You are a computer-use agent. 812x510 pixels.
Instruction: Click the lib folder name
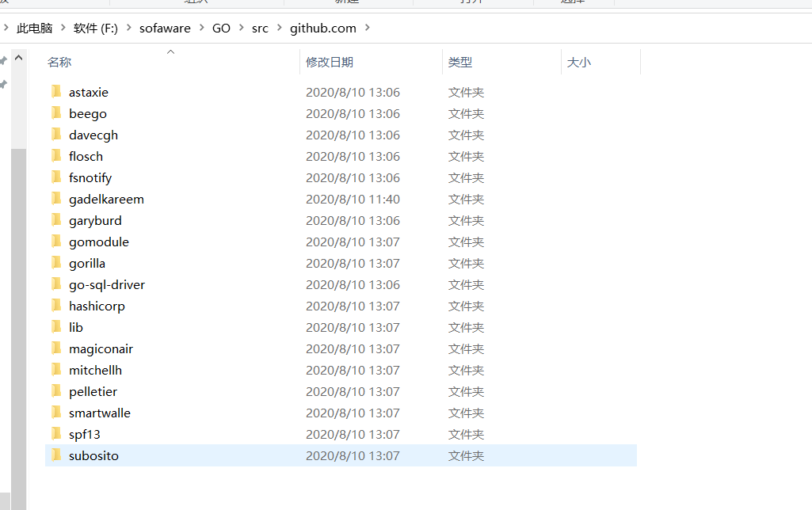[75, 327]
